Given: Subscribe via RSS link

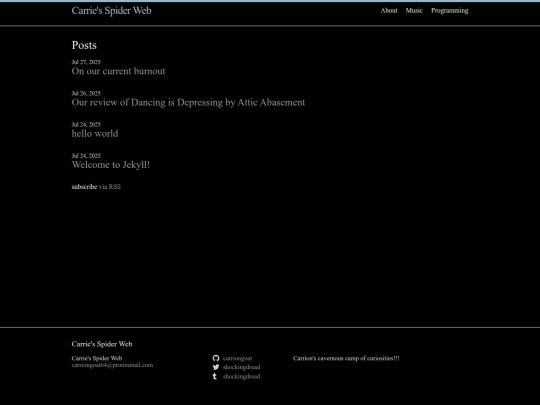Looking at the screenshot, I should pos(110,187).
